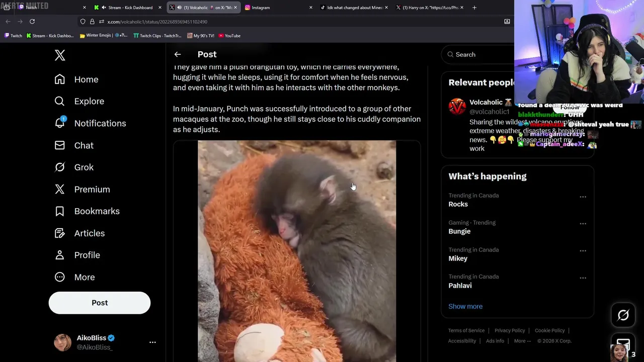
Task: Open Notifications with unread badge
Action: pos(90,123)
